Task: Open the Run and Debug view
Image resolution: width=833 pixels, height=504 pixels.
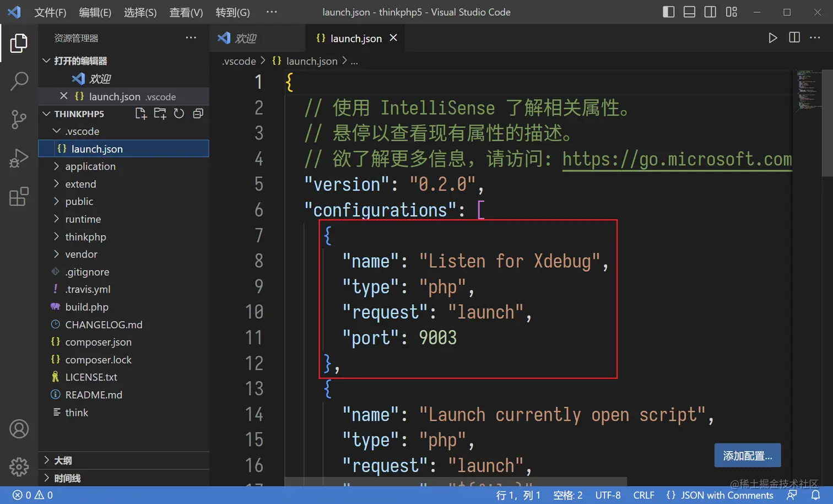Action: point(19,158)
